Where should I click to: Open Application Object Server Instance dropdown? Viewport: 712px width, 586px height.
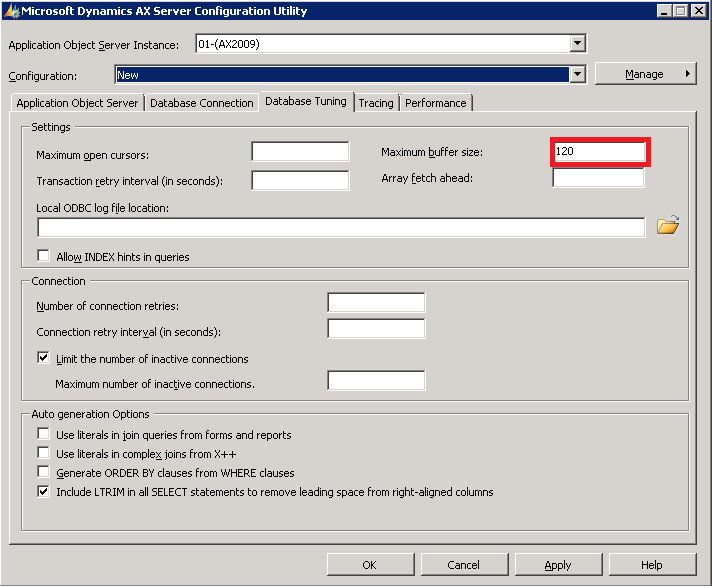[577, 44]
